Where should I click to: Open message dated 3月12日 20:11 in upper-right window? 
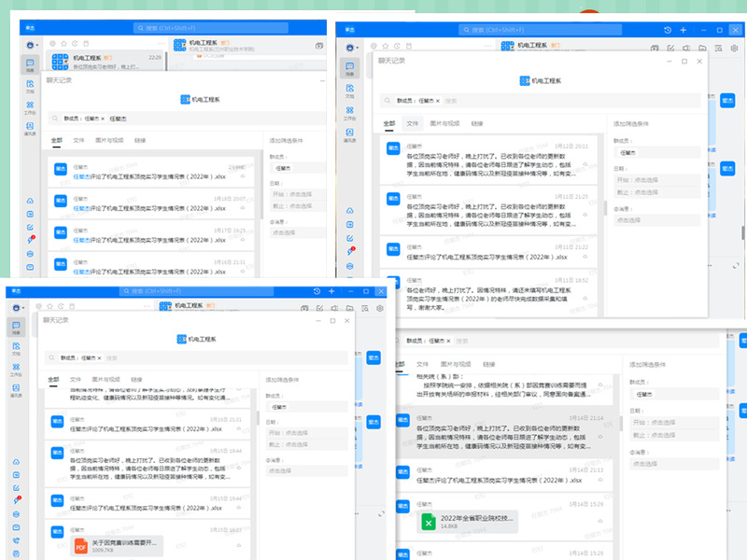488,160
